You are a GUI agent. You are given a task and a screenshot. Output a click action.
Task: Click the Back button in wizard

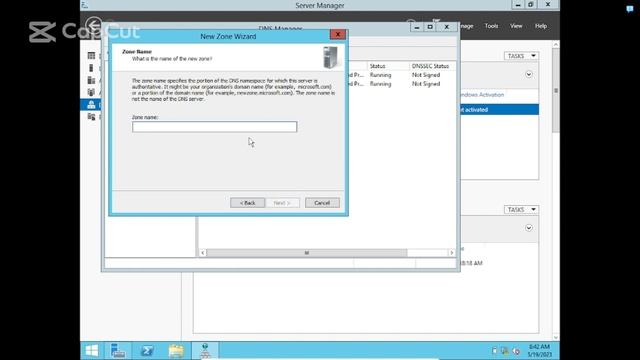(x=247, y=203)
